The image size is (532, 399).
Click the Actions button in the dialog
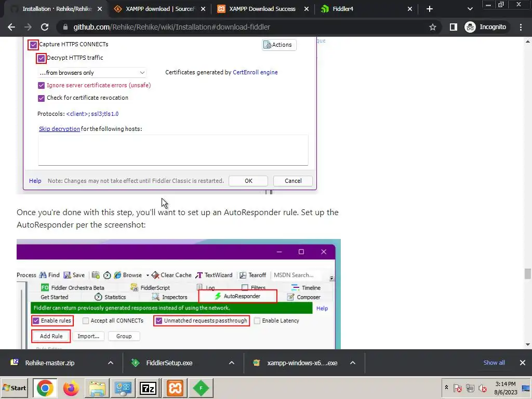coord(279,45)
